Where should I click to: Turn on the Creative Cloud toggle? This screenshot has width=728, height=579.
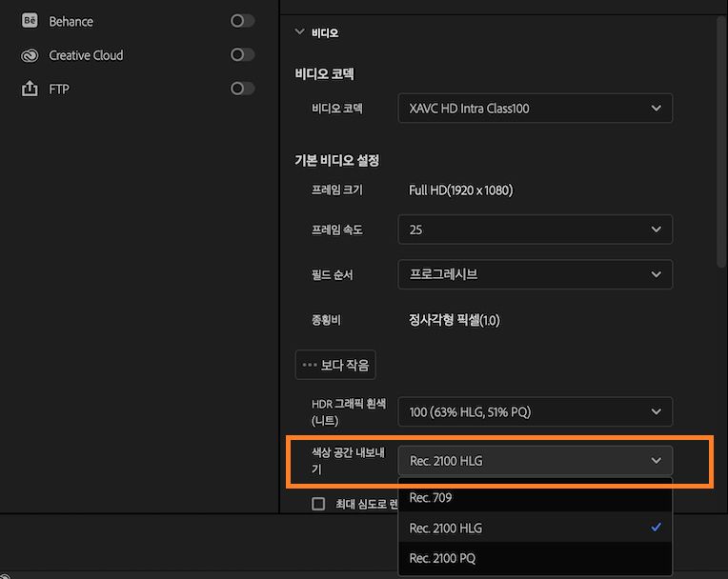(x=242, y=54)
